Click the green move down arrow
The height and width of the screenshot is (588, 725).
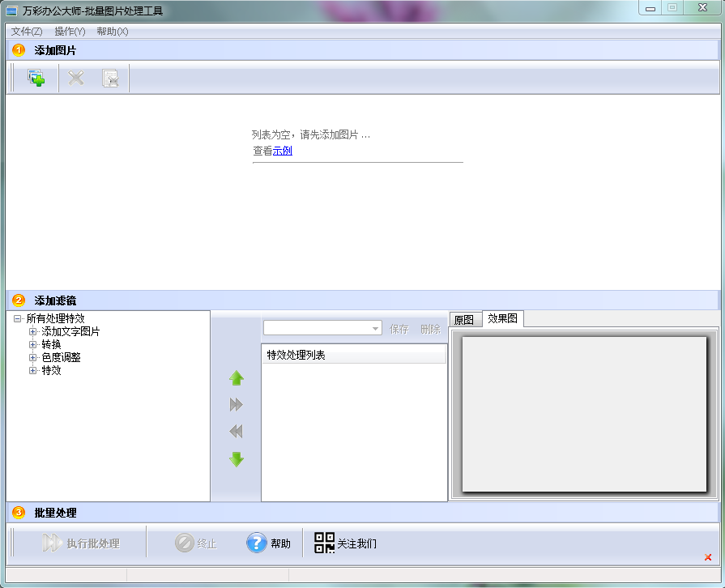(237, 459)
